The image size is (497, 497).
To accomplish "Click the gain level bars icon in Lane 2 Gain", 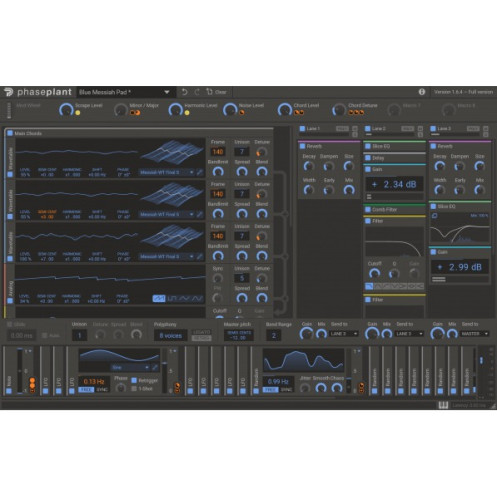I will 369,197.
